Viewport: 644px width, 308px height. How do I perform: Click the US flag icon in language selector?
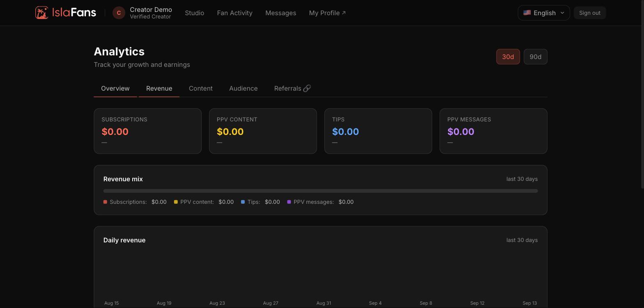click(527, 13)
